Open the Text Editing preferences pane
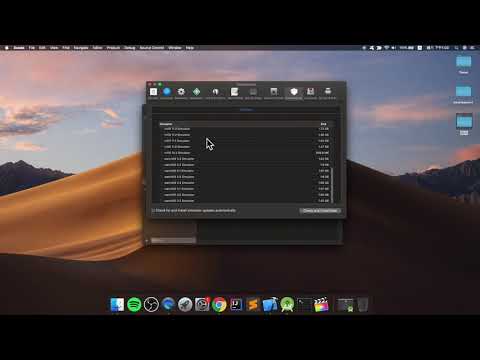This screenshot has width=480, height=360. (x=235, y=93)
